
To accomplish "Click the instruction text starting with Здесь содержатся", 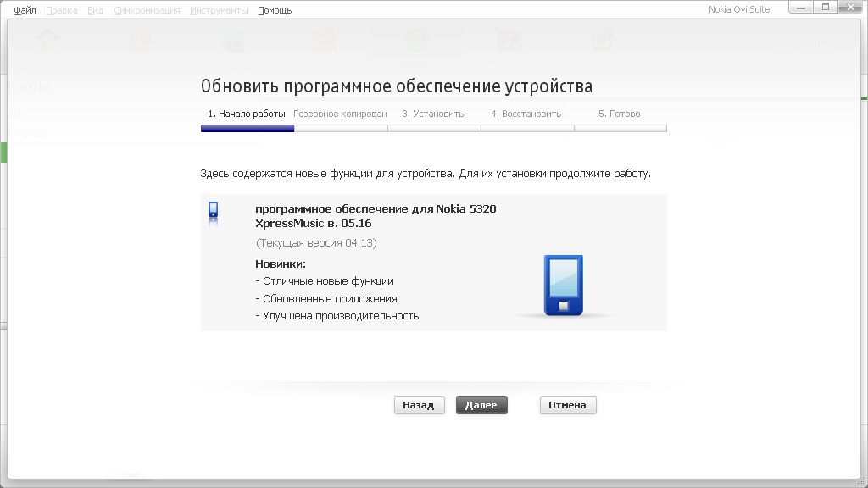I will [426, 174].
